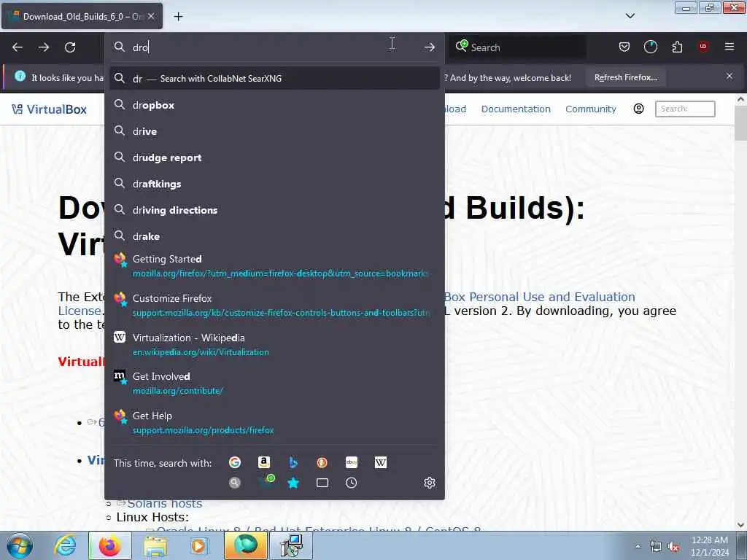Viewport: 747px width, 560px height.
Task: Pick the 'draftkings' search suggestion
Action: (x=274, y=184)
